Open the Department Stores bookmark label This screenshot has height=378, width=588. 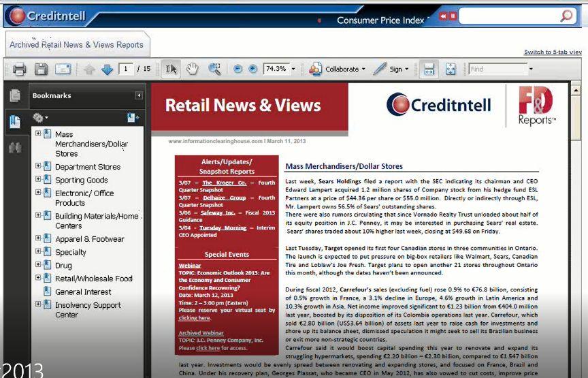(88, 167)
